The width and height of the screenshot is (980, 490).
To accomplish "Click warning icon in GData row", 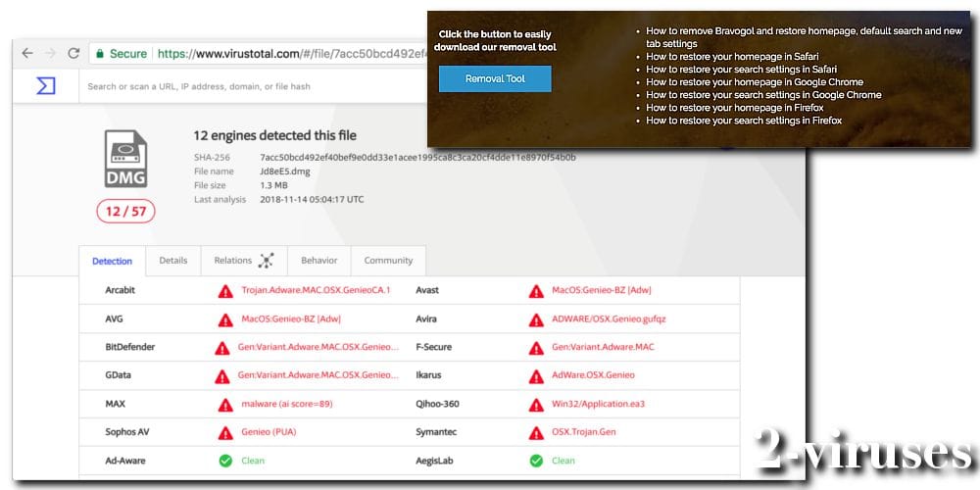I will pos(221,376).
